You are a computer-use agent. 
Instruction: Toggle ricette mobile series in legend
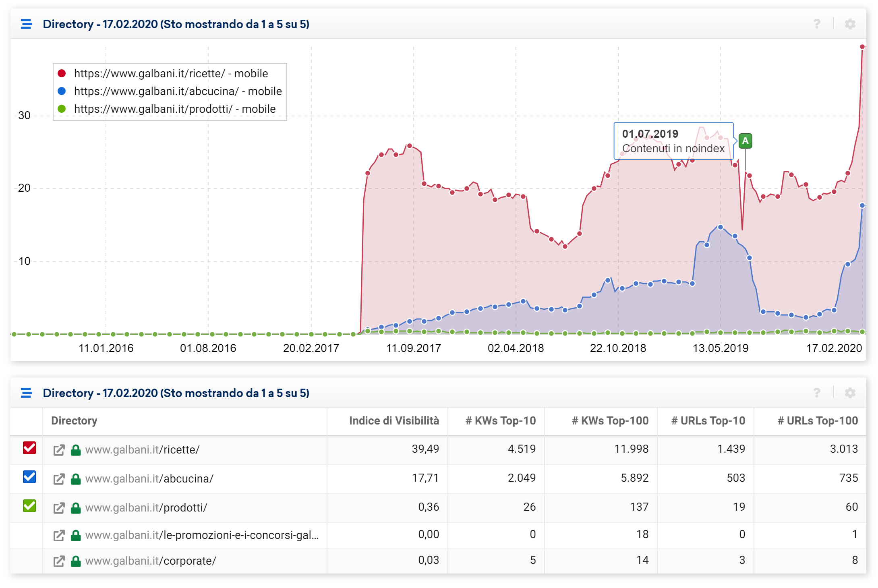pos(163,74)
